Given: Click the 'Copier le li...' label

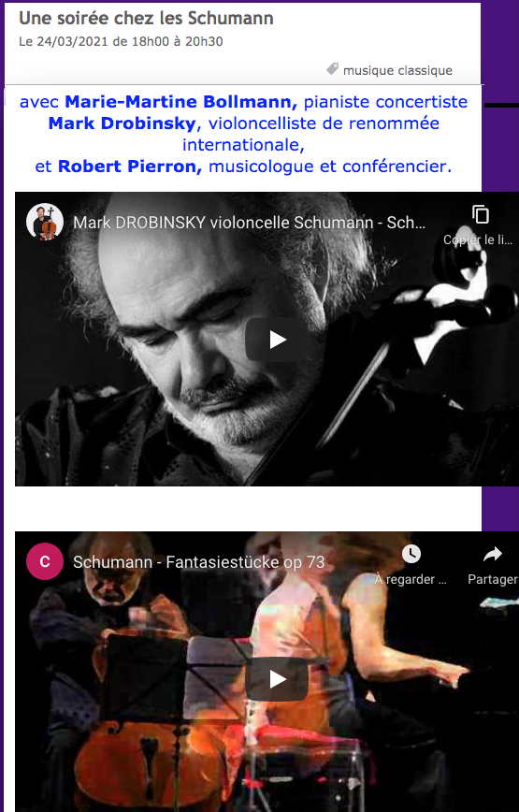Looking at the screenshot, I should (x=478, y=239).
